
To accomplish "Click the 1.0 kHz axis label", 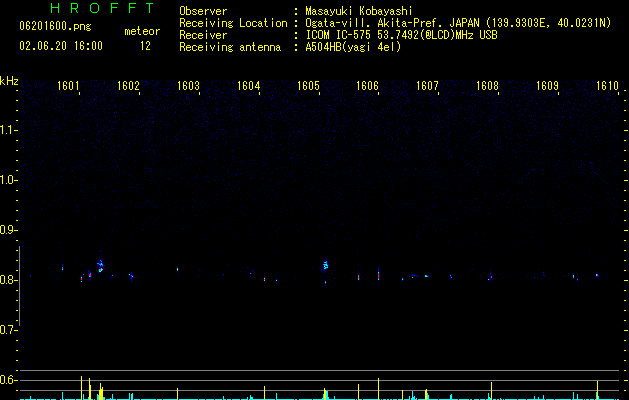I will click(8, 180).
